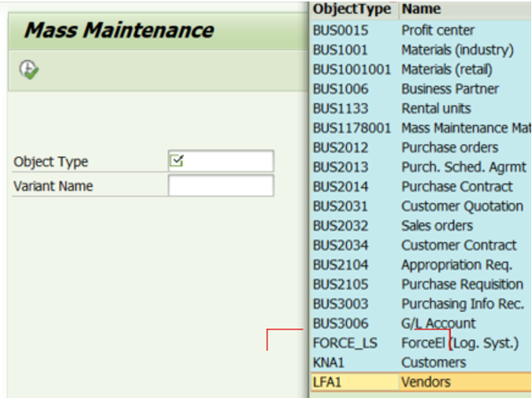Choose Materials (industry) from the list
Image resolution: width=532 pixels, height=398 pixels.
(x=457, y=50)
